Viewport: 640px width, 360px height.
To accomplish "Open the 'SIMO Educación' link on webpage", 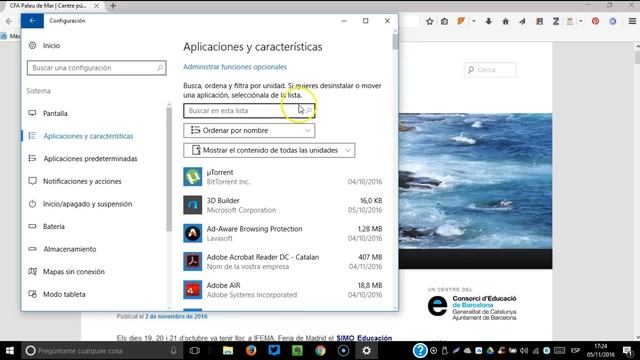I will (x=364, y=338).
